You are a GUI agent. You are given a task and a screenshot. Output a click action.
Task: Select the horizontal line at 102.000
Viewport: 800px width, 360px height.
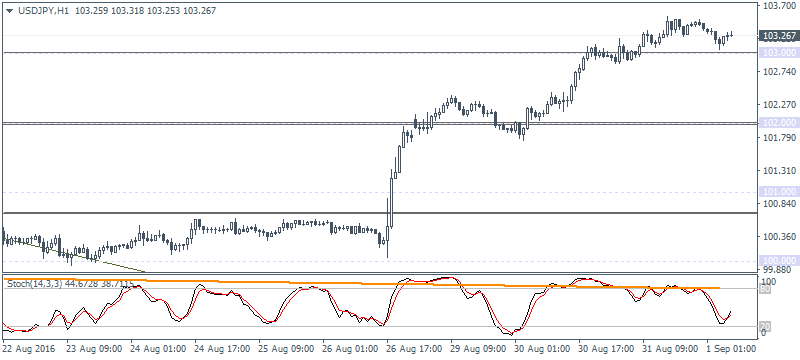point(380,123)
